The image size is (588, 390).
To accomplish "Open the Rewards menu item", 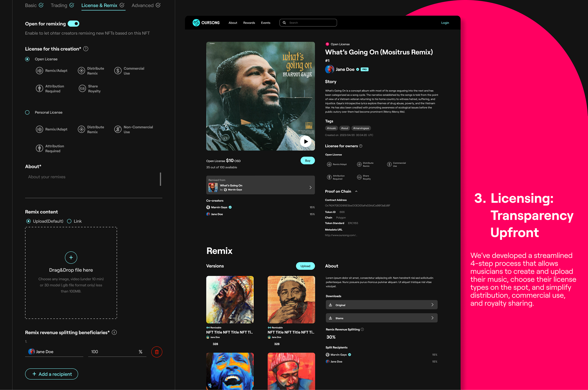I will coord(249,23).
